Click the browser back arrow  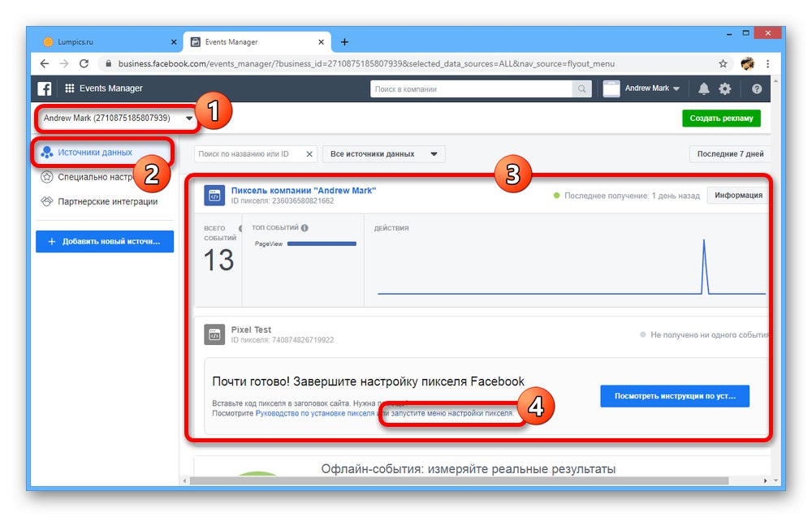tap(45, 63)
